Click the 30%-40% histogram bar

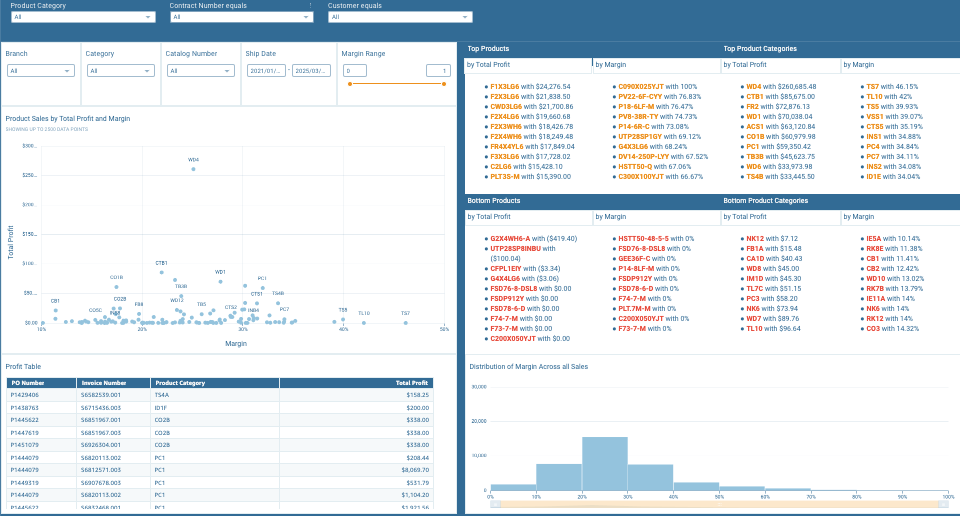[x=650, y=477]
